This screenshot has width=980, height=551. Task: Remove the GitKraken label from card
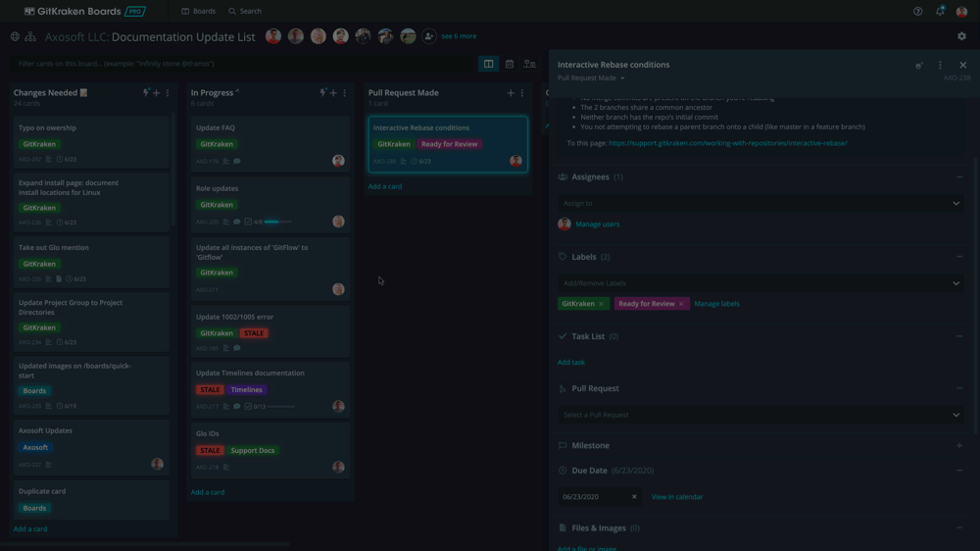pos(602,304)
